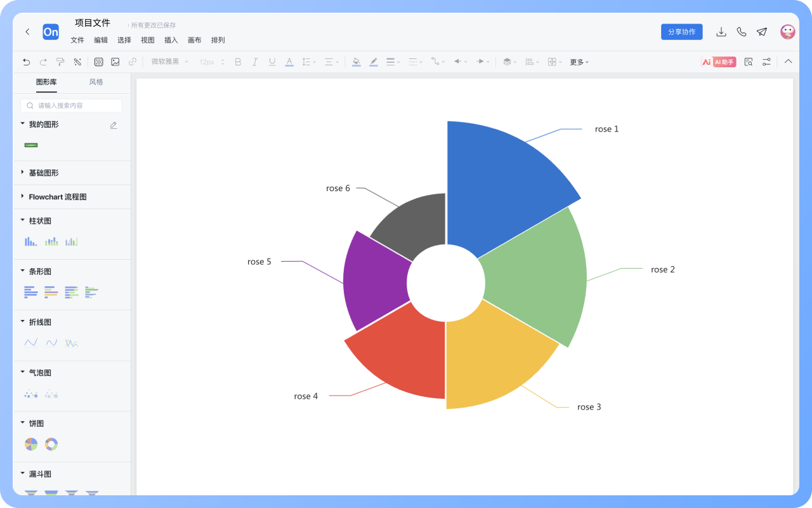Click the shape search input field
812x508 pixels.
[x=72, y=105]
